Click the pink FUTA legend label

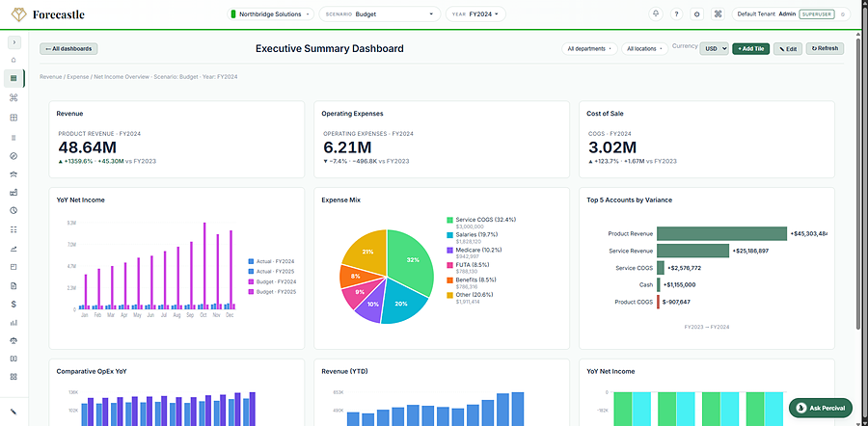472,265
